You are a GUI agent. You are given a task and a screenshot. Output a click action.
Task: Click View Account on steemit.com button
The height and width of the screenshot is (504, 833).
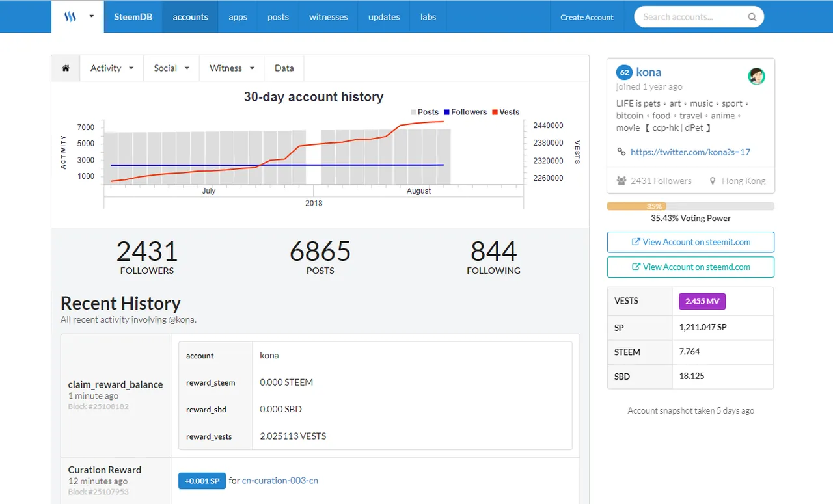click(x=690, y=242)
